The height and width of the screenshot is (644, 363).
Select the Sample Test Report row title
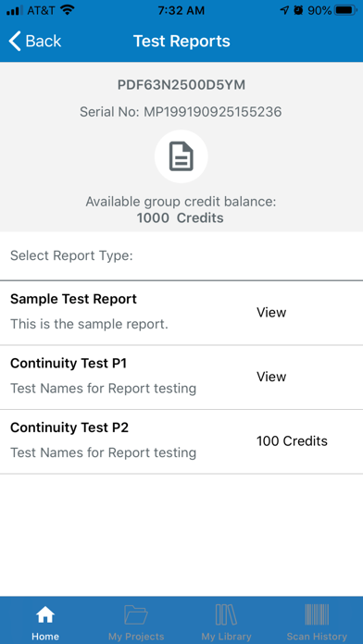[73, 299]
